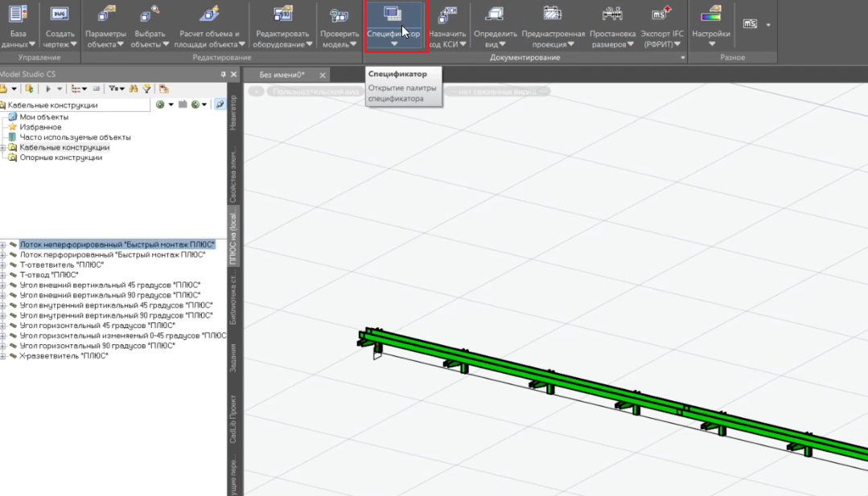Expand Угол горизонтальный 90 градусов node
Viewport: 868px width, 496px height.
point(2,346)
